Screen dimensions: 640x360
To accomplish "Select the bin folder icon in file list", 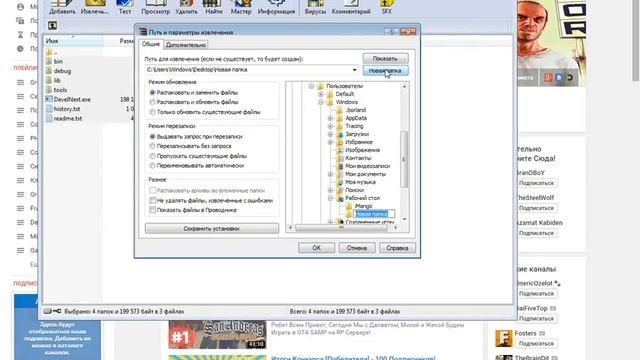I will [49, 61].
